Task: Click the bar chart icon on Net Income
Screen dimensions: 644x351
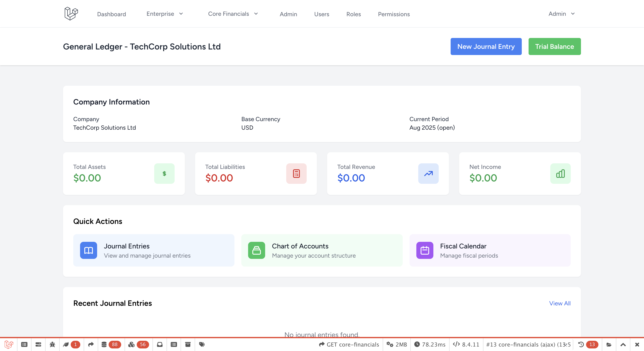Action: coord(560,174)
